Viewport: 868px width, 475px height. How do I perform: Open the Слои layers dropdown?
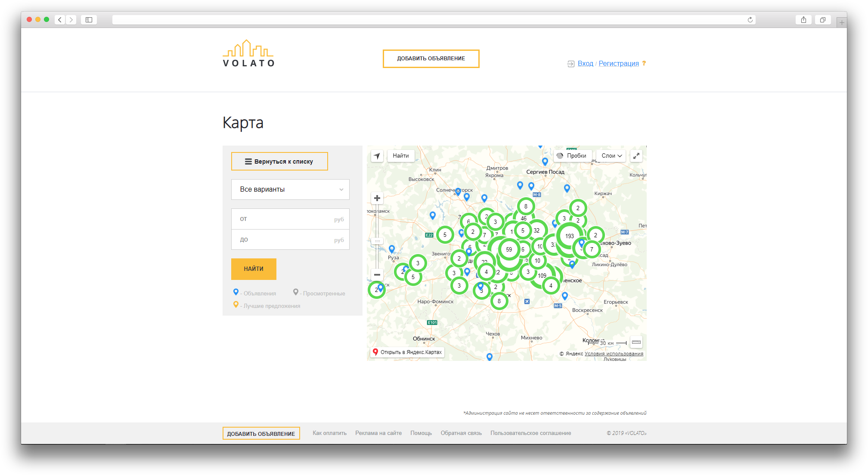pyautogui.click(x=611, y=156)
